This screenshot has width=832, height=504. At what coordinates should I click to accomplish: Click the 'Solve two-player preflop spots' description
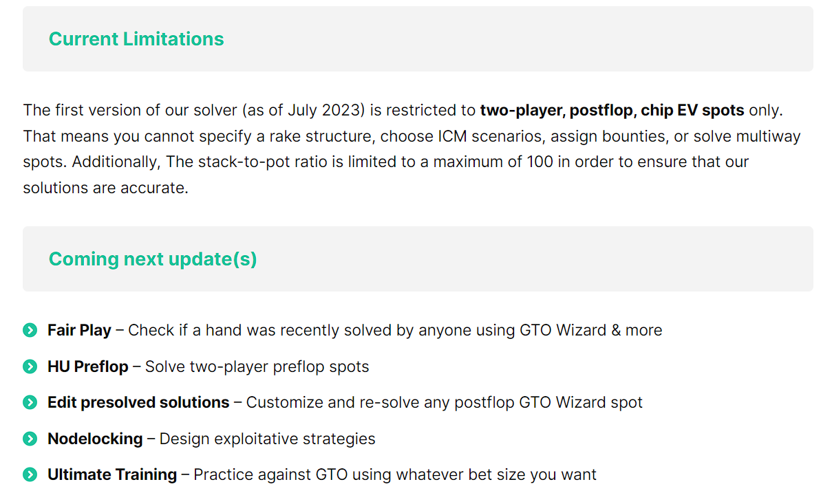coord(257,366)
